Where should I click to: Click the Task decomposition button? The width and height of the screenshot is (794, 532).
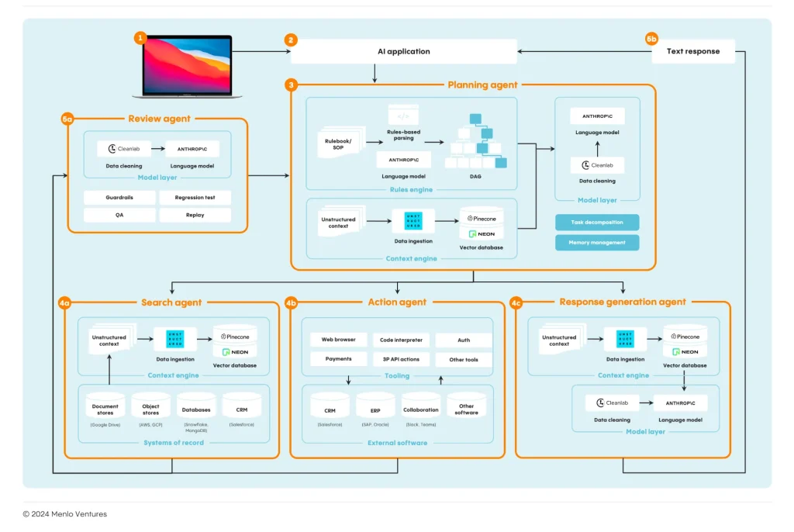[x=597, y=223]
